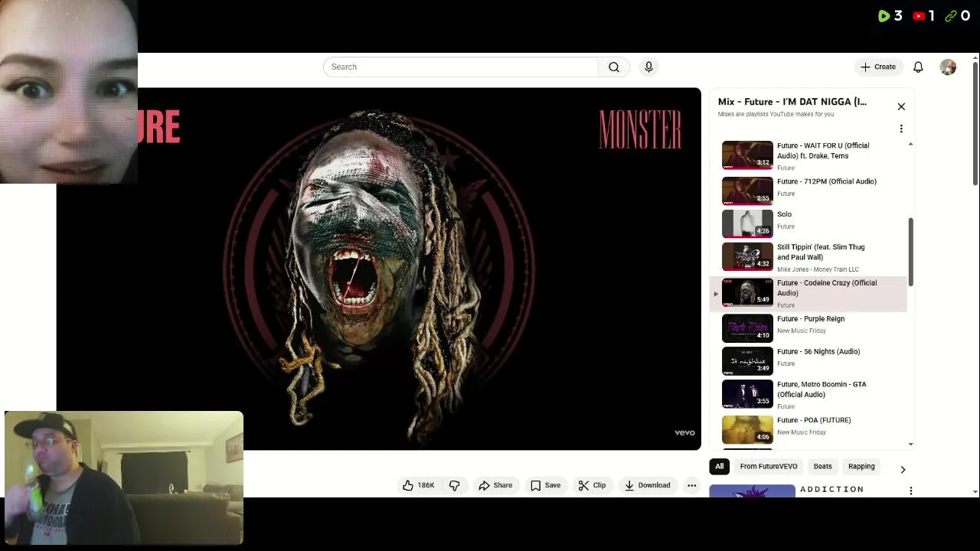Open the GTA video thumbnail
The height and width of the screenshot is (551, 980).
747,394
